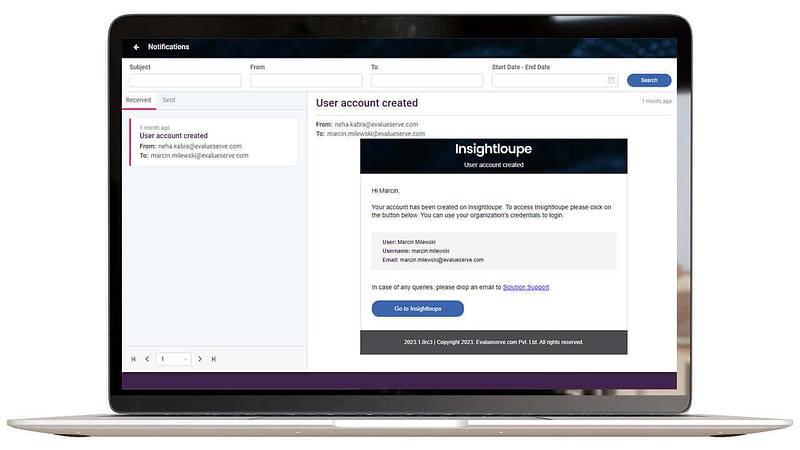The height and width of the screenshot is (450, 800).
Task: Click sender neha.kabra@evalueserve.com in message header
Action: [377, 124]
